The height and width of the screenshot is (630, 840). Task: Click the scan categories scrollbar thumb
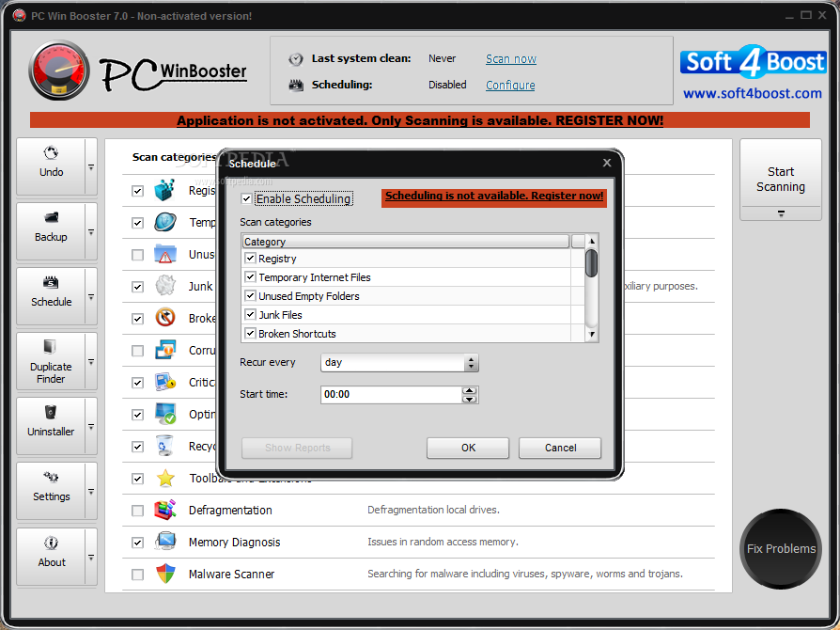591,263
